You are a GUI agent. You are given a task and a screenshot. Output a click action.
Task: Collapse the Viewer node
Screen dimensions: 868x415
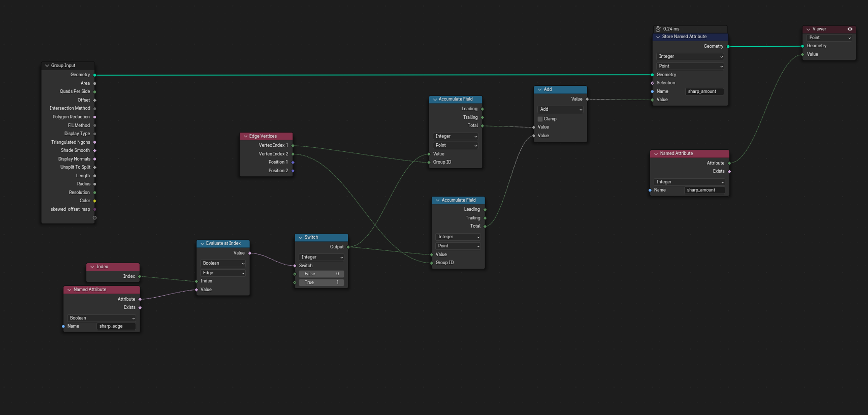coord(808,29)
